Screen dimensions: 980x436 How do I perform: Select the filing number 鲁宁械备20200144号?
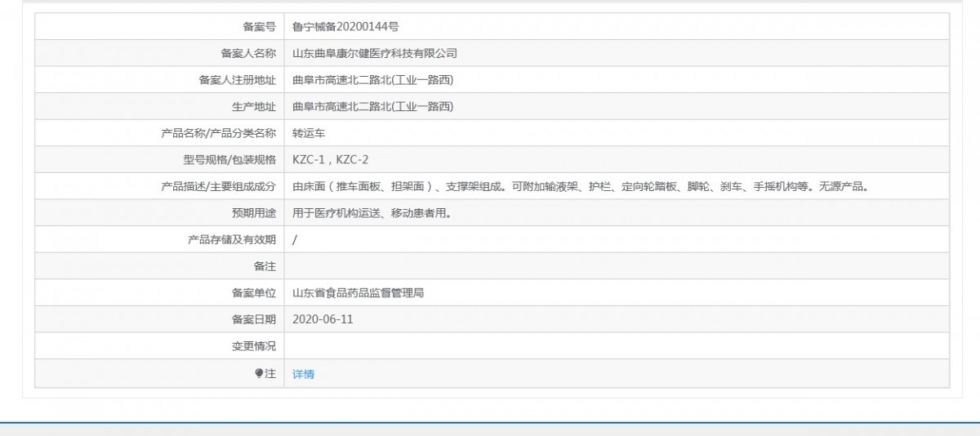click(345, 27)
